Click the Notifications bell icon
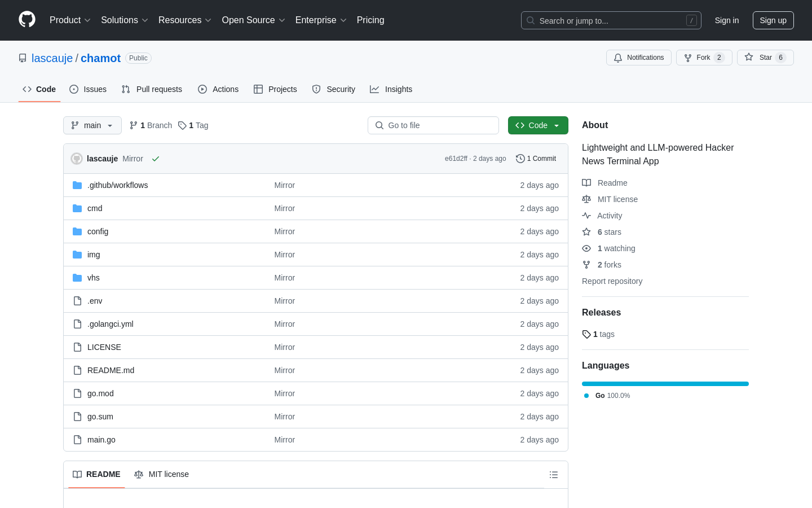The height and width of the screenshot is (508, 812). 618,58
